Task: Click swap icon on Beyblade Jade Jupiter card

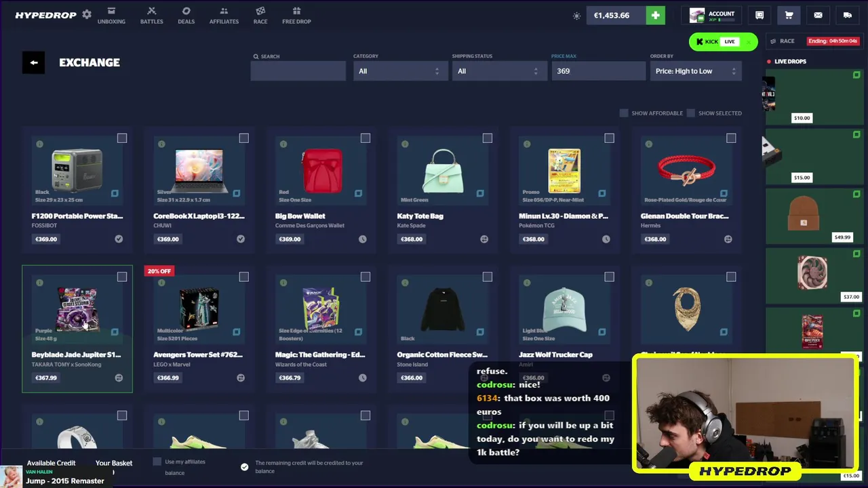Action: pyautogui.click(x=119, y=378)
